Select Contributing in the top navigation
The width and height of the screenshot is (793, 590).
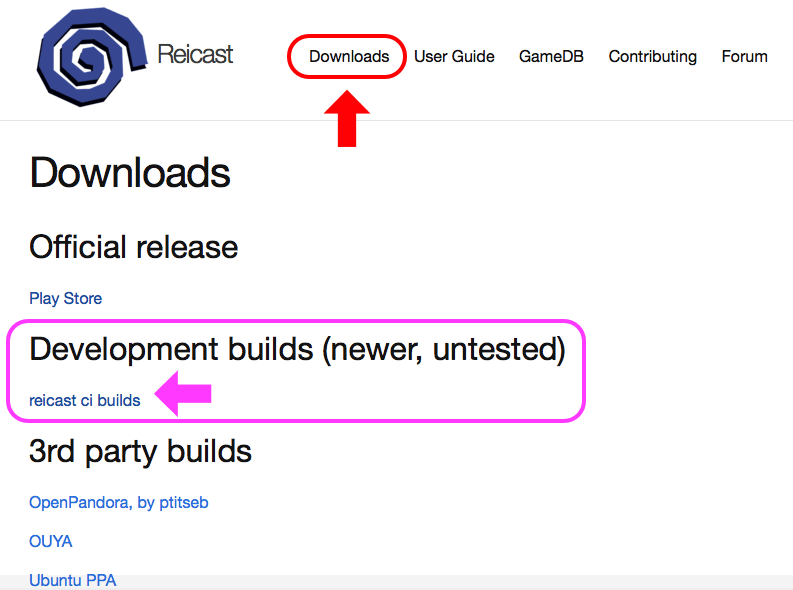click(x=652, y=57)
